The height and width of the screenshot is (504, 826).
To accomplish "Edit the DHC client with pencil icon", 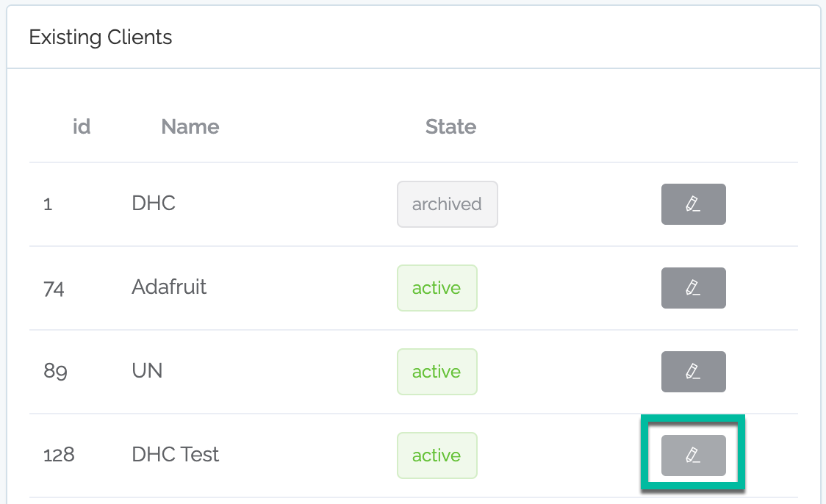I will click(x=693, y=204).
